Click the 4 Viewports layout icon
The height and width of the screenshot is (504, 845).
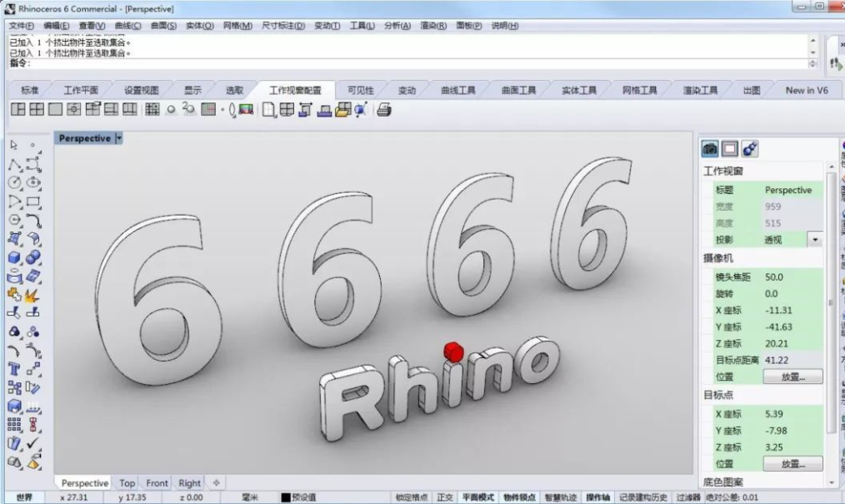click(37, 110)
